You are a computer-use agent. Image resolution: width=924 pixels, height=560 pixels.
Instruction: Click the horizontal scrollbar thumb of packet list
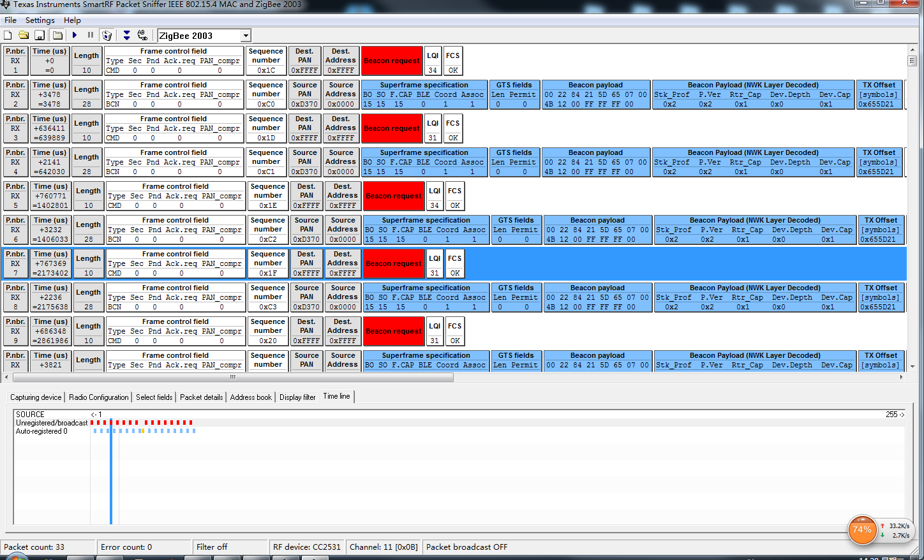[x=232, y=377]
